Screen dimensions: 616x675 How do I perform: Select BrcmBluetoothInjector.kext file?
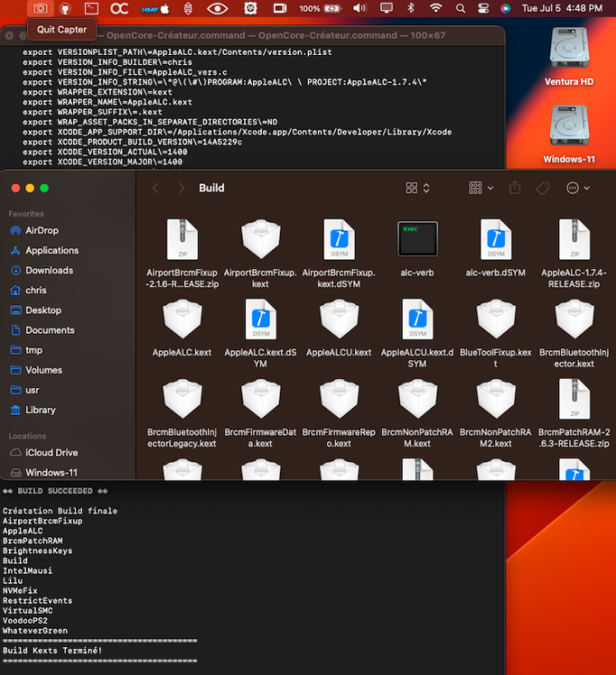[574, 333]
